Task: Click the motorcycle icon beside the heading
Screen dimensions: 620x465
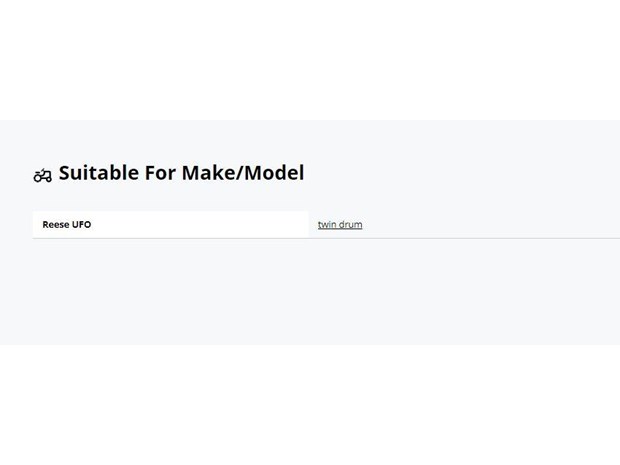Action: [x=43, y=175]
